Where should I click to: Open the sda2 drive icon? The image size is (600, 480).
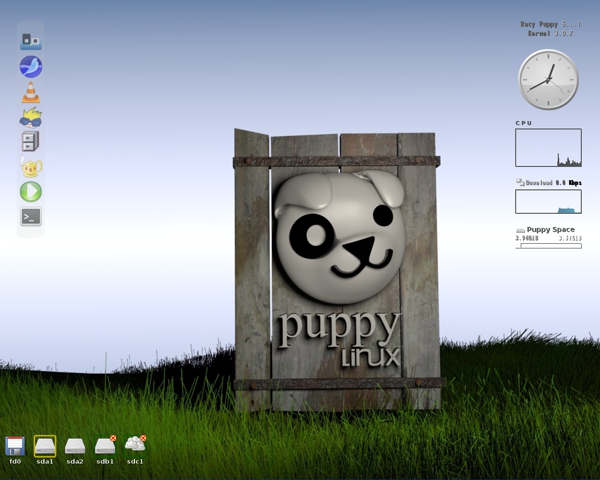[75, 446]
